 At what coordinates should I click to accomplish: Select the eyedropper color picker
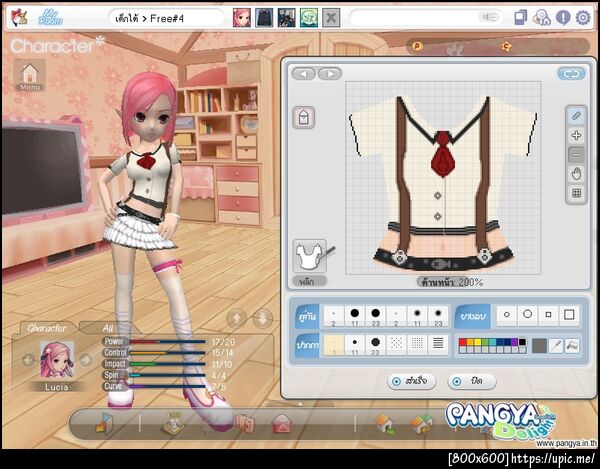556,346
